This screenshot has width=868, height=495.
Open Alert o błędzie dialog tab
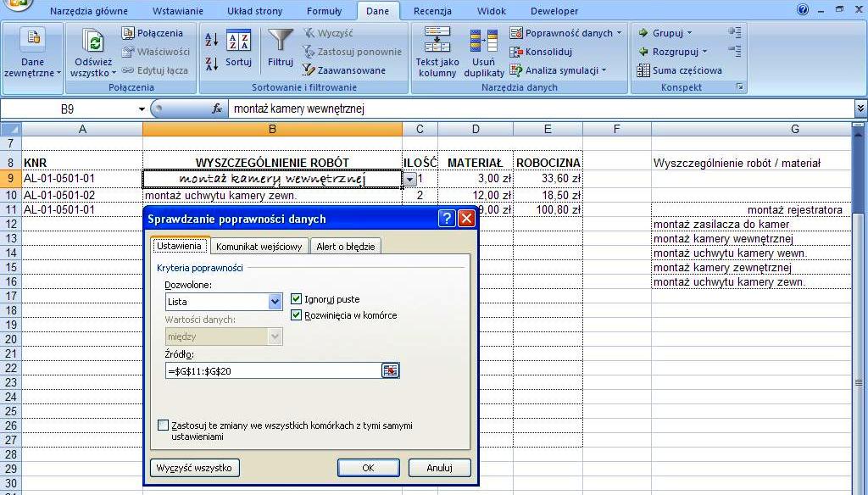click(346, 247)
